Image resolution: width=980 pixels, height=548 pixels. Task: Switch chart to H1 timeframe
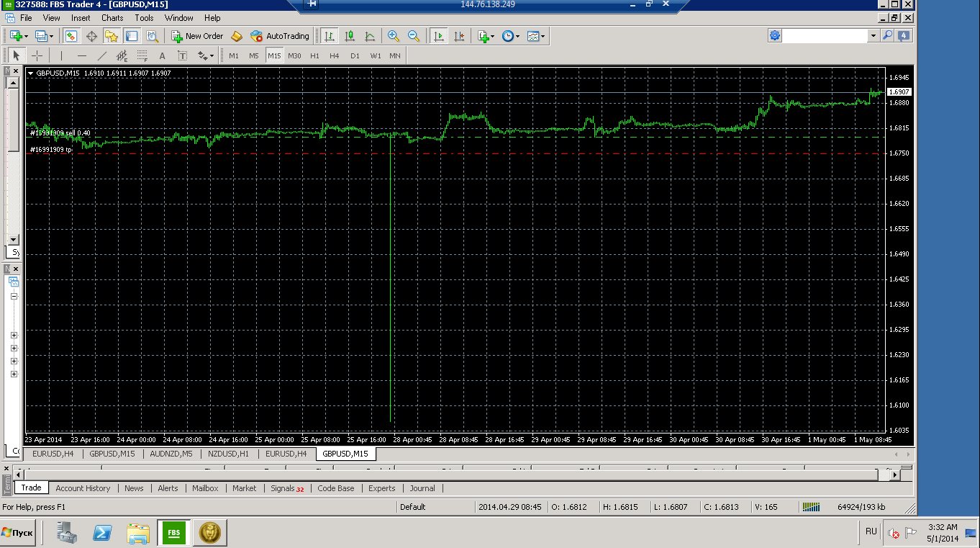tap(314, 55)
